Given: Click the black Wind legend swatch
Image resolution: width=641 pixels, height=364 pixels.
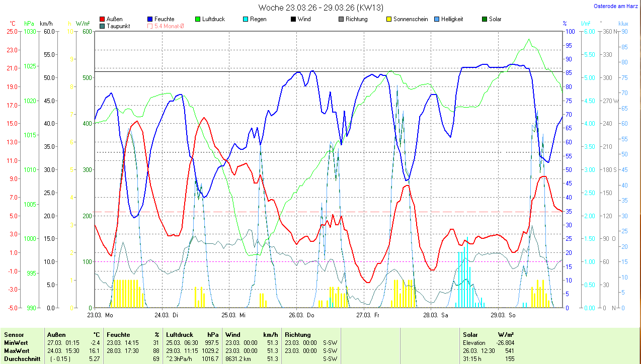Looking at the screenshot, I should coord(293,20).
